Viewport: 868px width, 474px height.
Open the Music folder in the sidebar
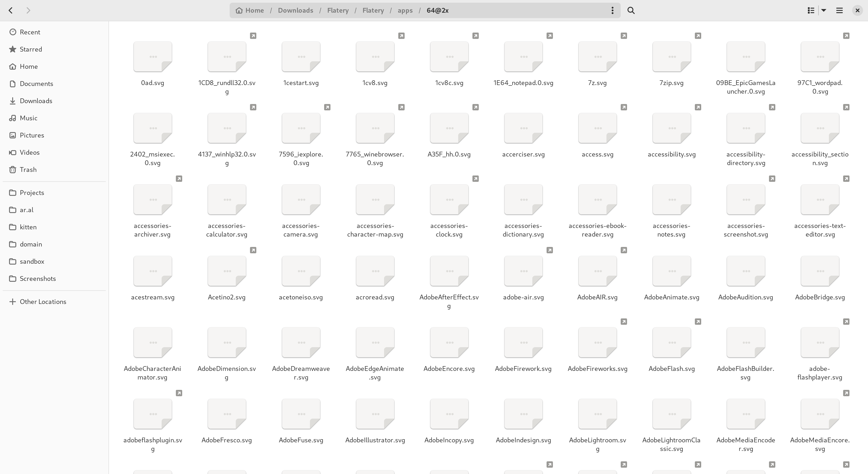click(29, 118)
